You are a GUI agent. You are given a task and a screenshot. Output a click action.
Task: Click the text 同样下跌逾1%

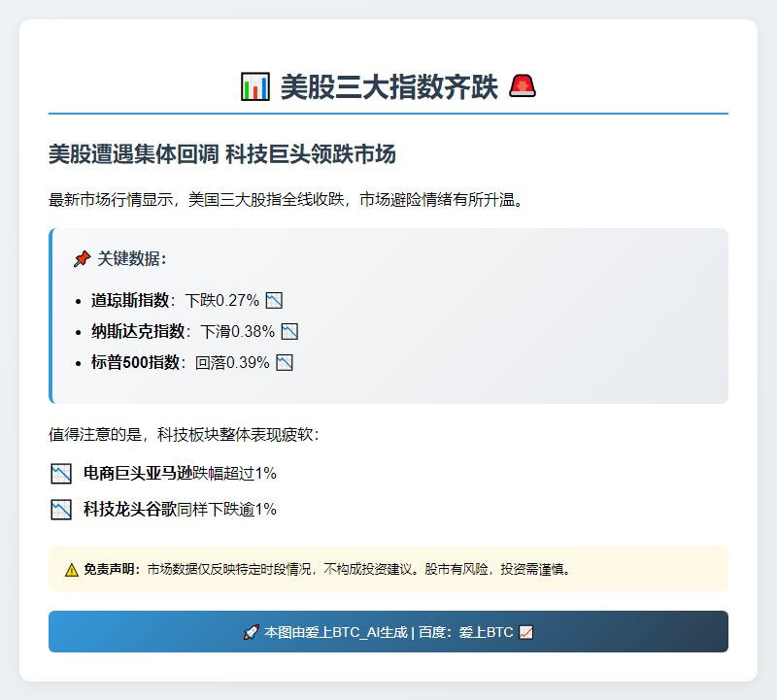click(227, 509)
